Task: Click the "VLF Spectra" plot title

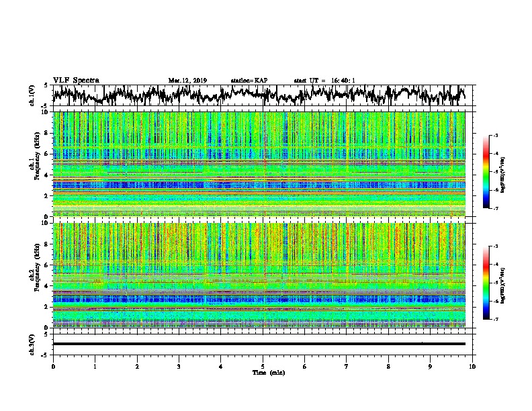Action: [76, 81]
